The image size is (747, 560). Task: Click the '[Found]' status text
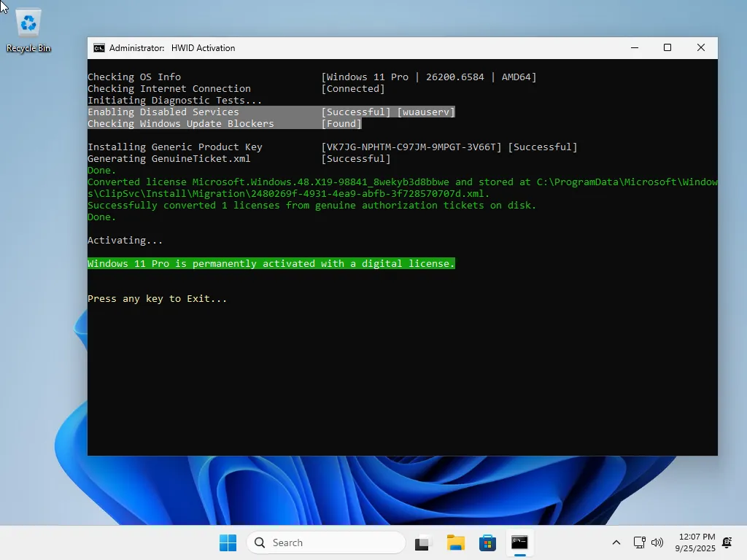click(341, 123)
